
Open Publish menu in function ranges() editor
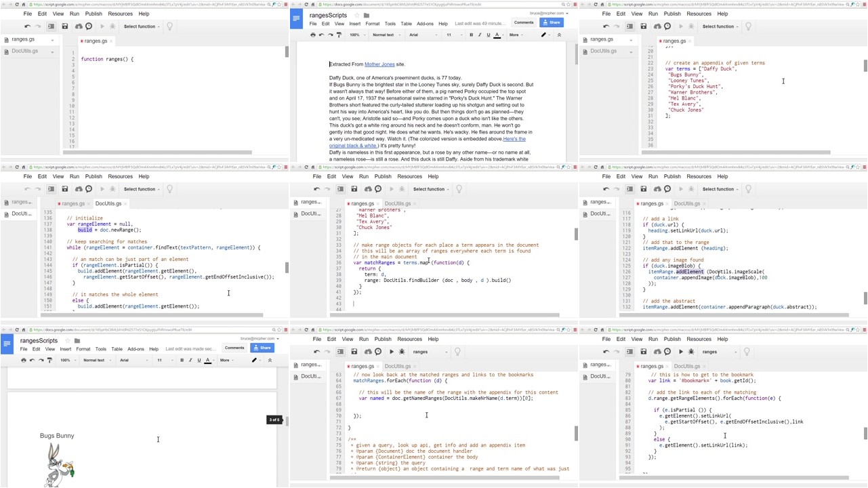click(x=94, y=14)
